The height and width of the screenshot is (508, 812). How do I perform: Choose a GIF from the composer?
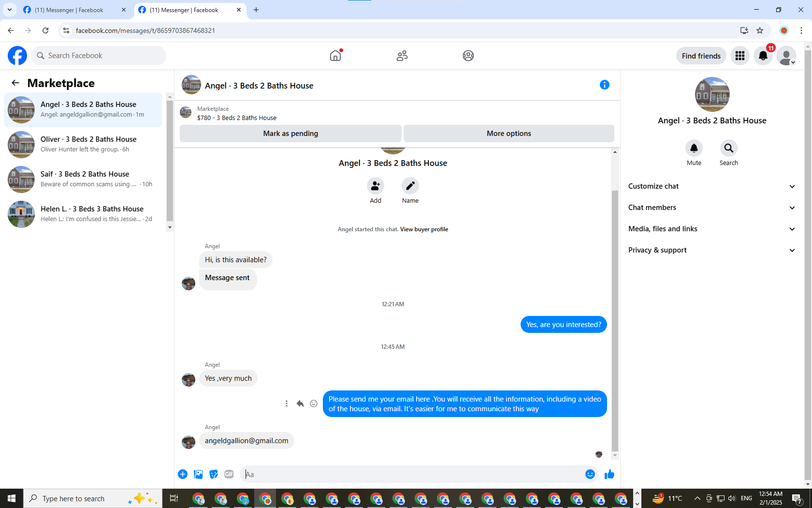[x=229, y=474]
